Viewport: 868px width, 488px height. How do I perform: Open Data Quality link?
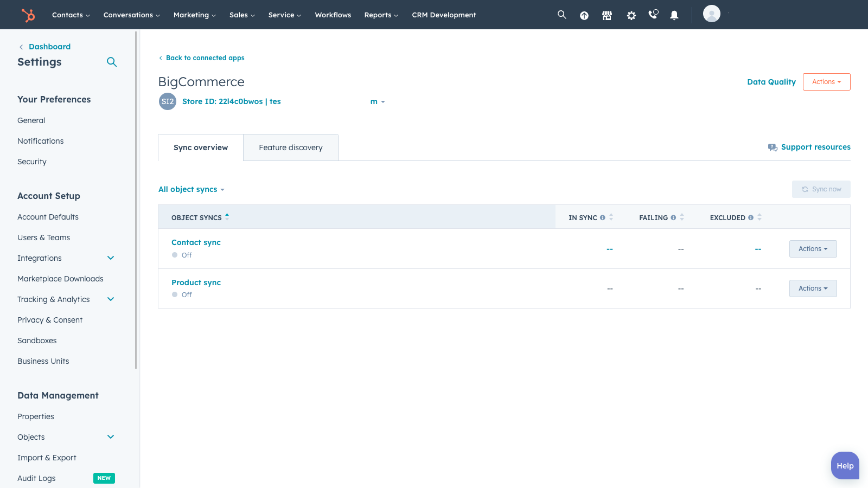(771, 82)
